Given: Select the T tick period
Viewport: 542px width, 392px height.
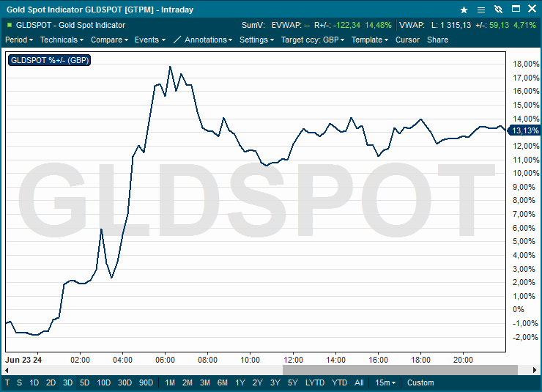Looking at the screenshot, I should coord(7,382).
